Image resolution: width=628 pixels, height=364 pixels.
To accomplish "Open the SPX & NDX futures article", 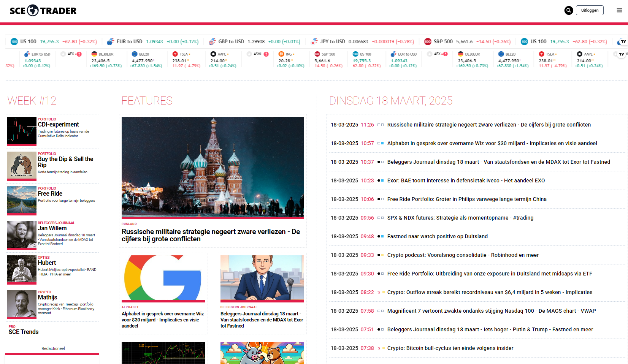I will coord(460,218).
